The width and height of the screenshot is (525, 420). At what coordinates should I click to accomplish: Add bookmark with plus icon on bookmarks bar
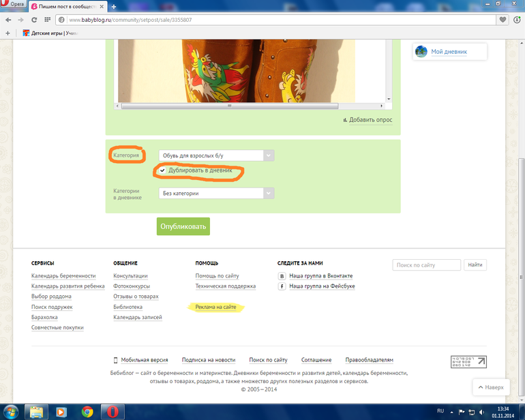coord(7,33)
